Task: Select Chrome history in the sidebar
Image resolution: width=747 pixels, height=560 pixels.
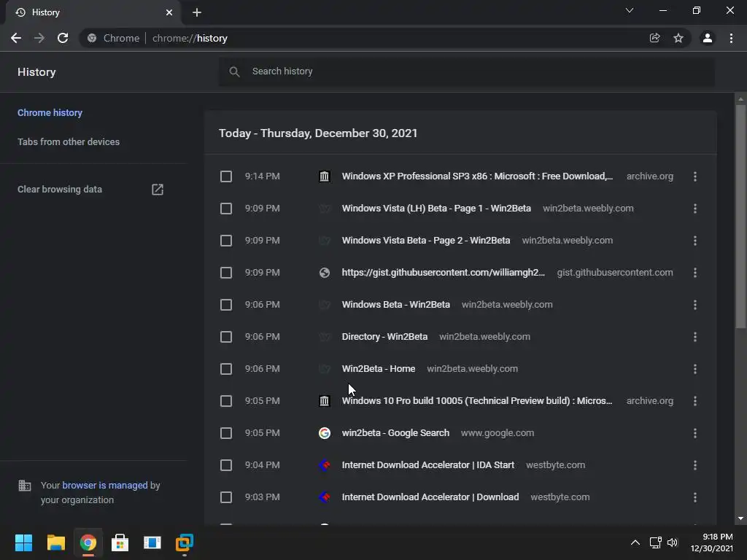Action: (x=50, y=113)
